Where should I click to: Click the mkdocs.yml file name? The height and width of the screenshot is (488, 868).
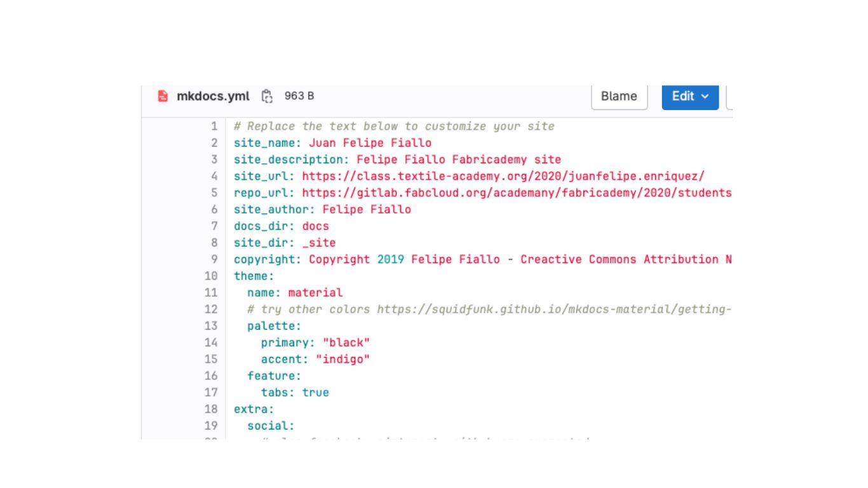(x=213, y=96)
